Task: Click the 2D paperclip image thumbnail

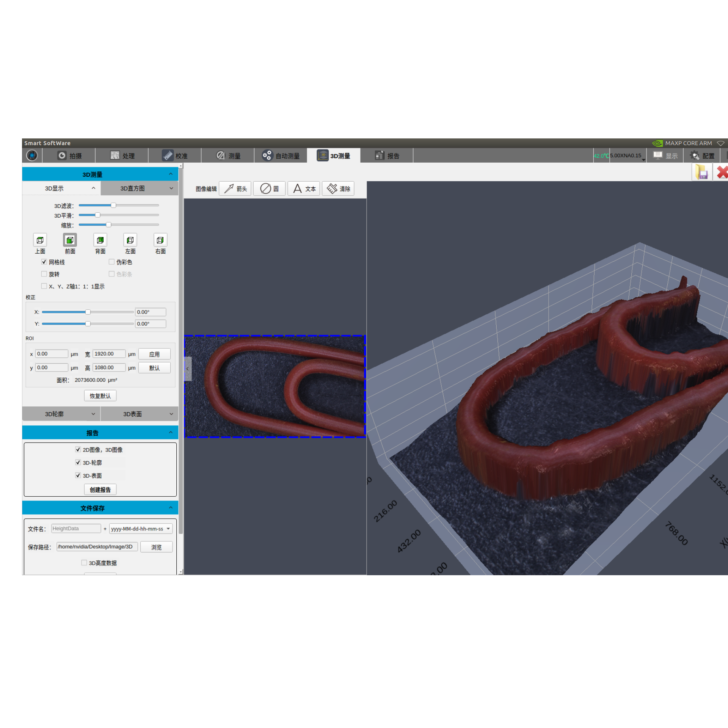Action: click(275, 386)
